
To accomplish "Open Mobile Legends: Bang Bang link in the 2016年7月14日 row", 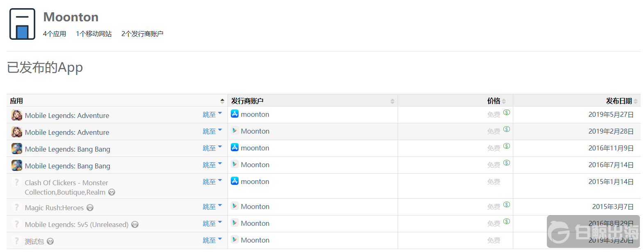I will [x=68, y=166].
